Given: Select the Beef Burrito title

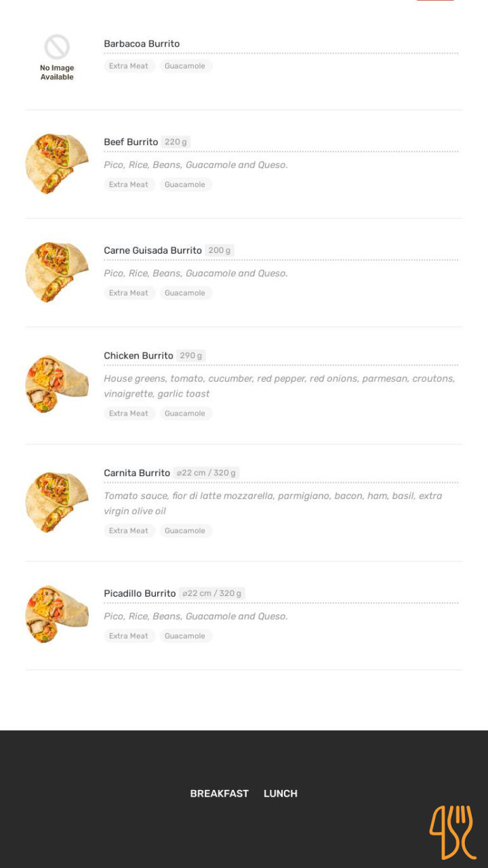Looking at the screenshot, I should click(x=131, y=142).
